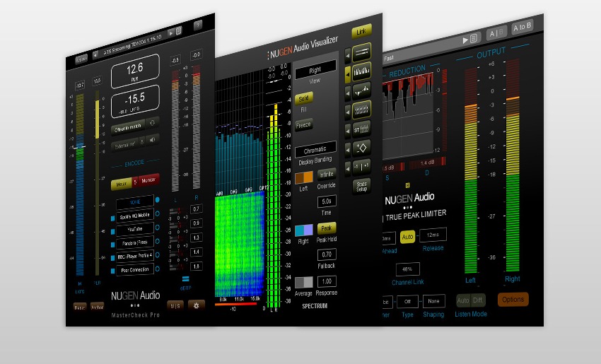Open MasterCheck Pro settings gear
The image size is (601, 364).
(196, 305)
